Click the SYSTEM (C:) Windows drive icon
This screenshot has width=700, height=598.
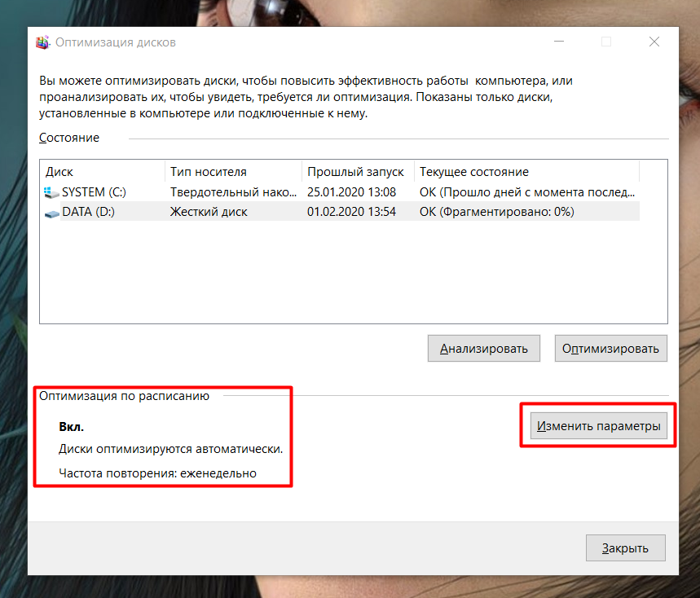(x=52, y=193)
